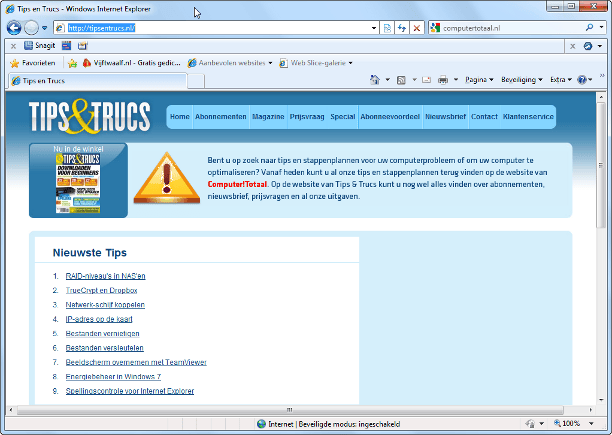This screenshot has width=612, height=435.
Task: Open the Special navigation item
Action: click(343, 117)
